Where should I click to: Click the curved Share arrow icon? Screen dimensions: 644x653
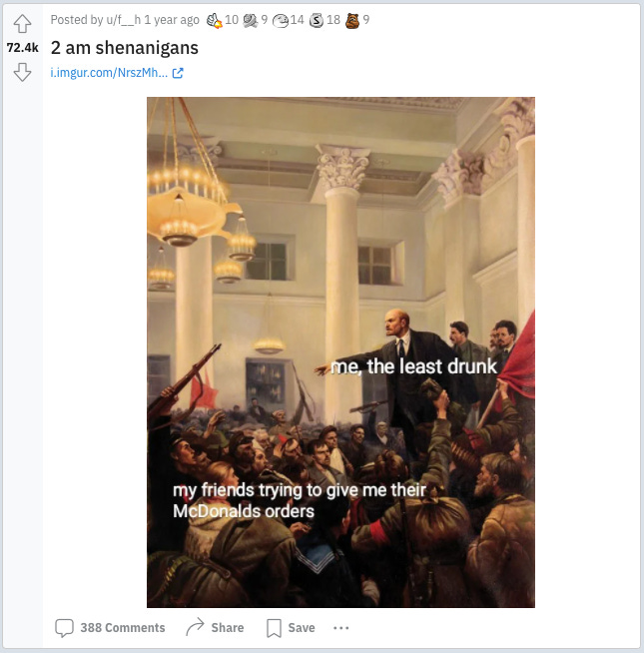[x=195, y=627]
